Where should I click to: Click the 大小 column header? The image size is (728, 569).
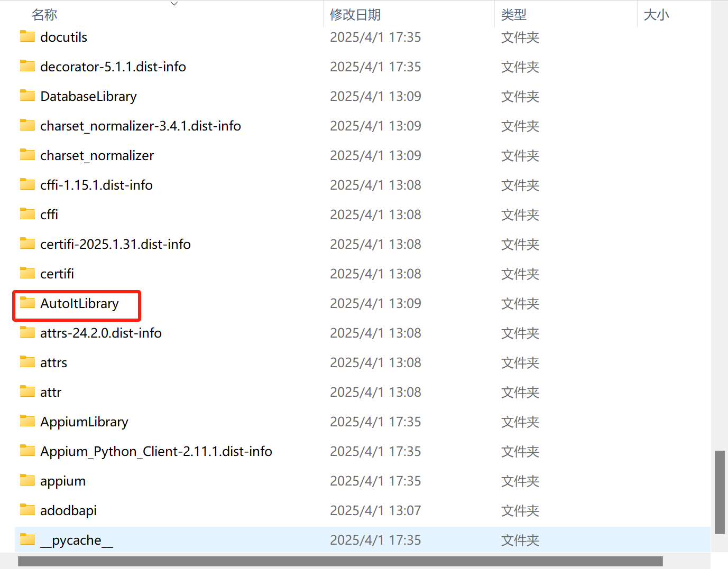[656, 14]
